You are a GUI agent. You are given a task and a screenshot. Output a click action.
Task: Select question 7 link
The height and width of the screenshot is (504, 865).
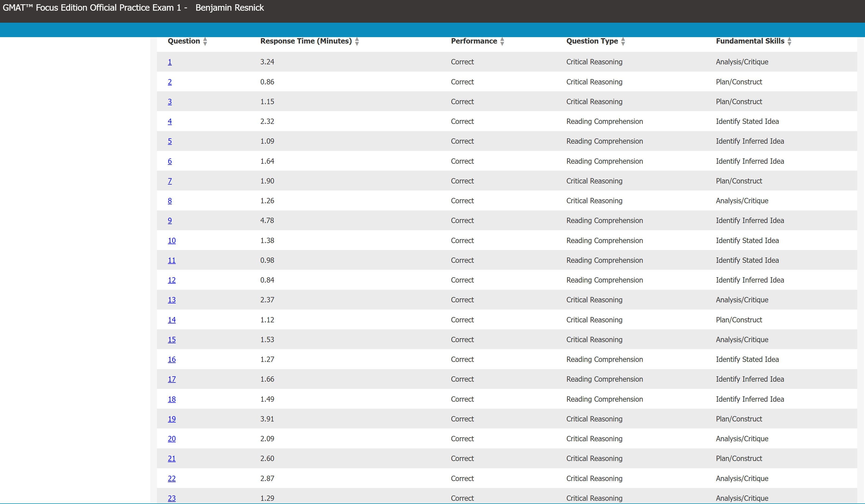(169, 181)
